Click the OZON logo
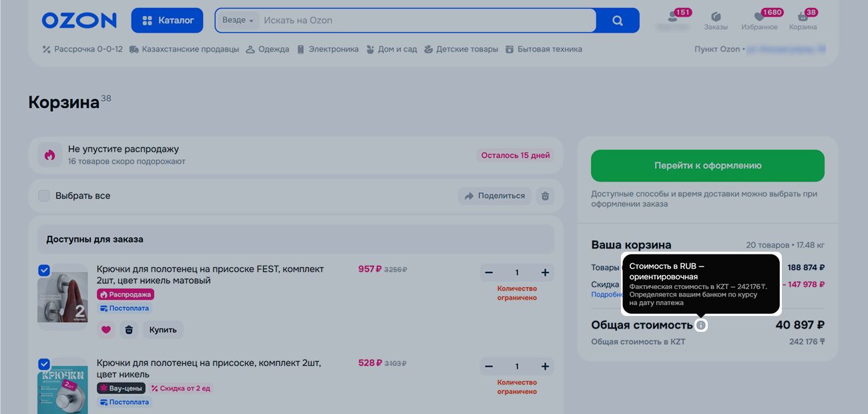The image size is (868, 414). click(79, 21)
